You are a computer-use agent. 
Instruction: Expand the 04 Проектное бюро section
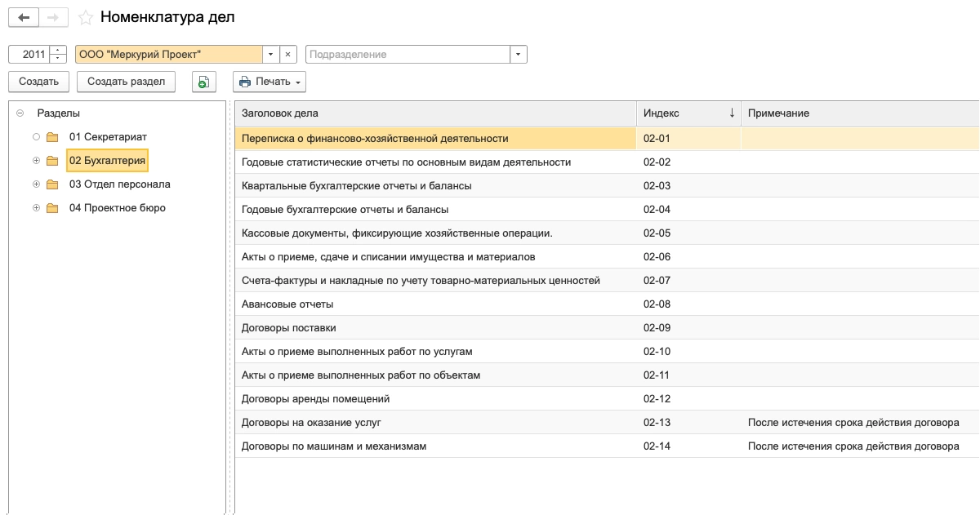click(36, 208)
